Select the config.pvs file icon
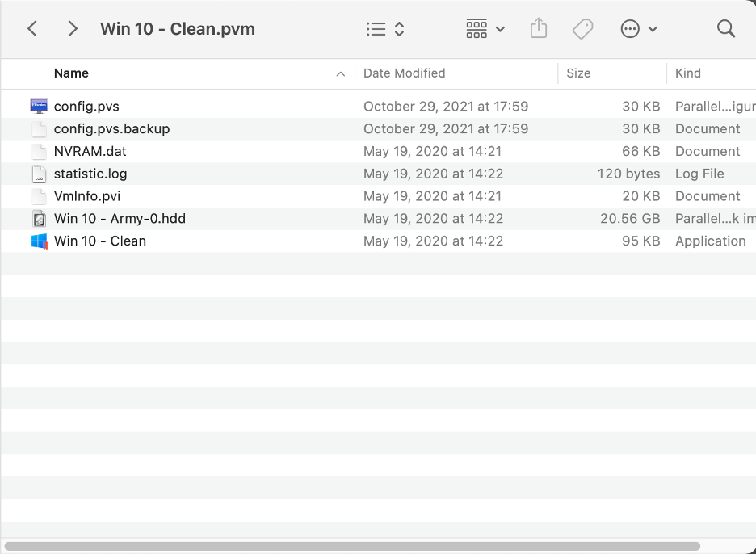 click(x=39, y=106)
